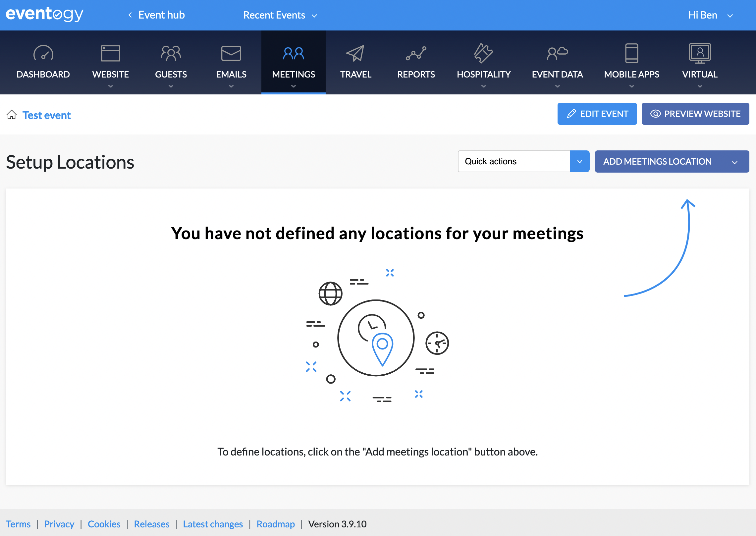Select the Guests icon
756x536 pixels.
(x=171, y=54)
